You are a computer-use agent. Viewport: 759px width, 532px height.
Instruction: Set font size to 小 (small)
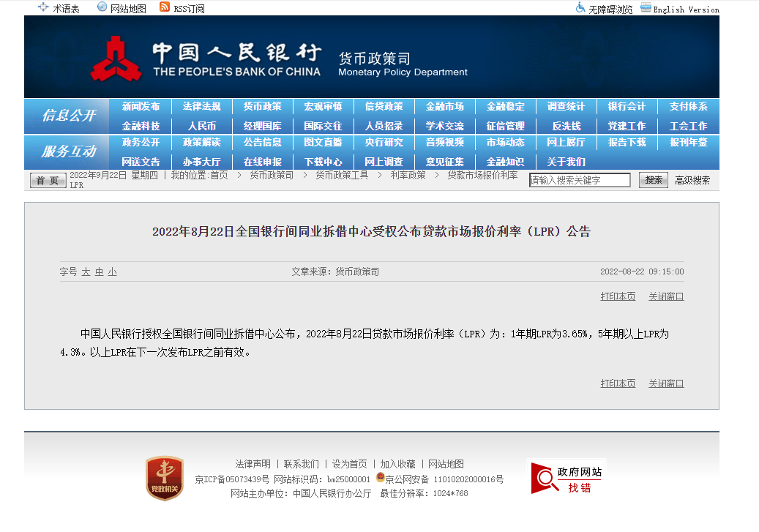coord(112,272)
